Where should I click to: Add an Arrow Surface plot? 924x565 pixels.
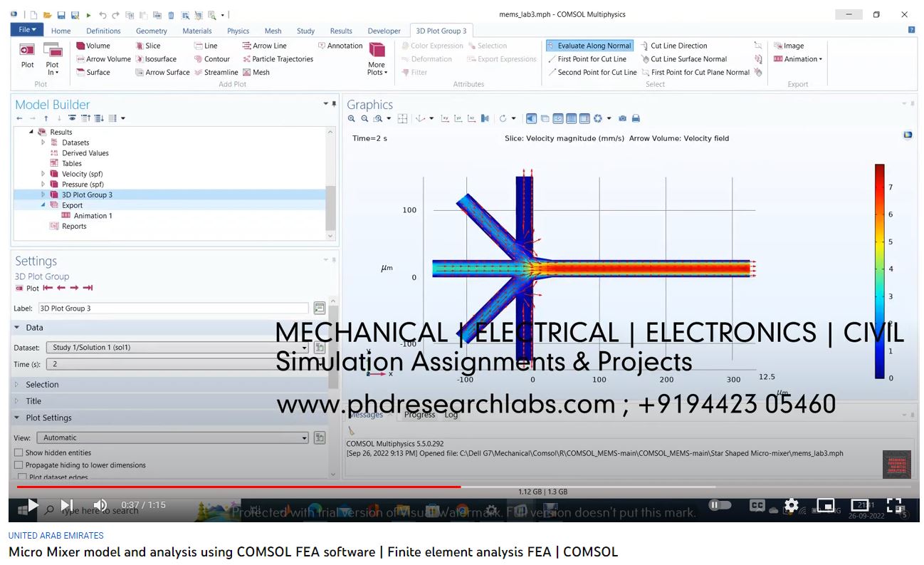point(163,72)
